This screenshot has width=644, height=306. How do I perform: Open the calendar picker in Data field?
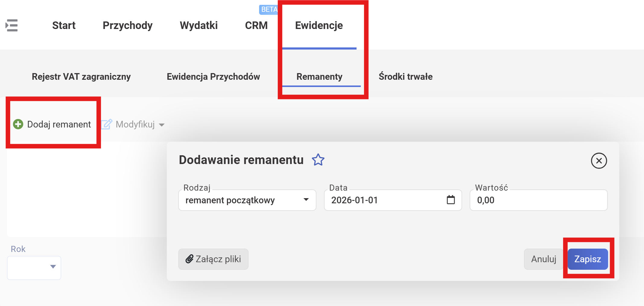[451, 200]
